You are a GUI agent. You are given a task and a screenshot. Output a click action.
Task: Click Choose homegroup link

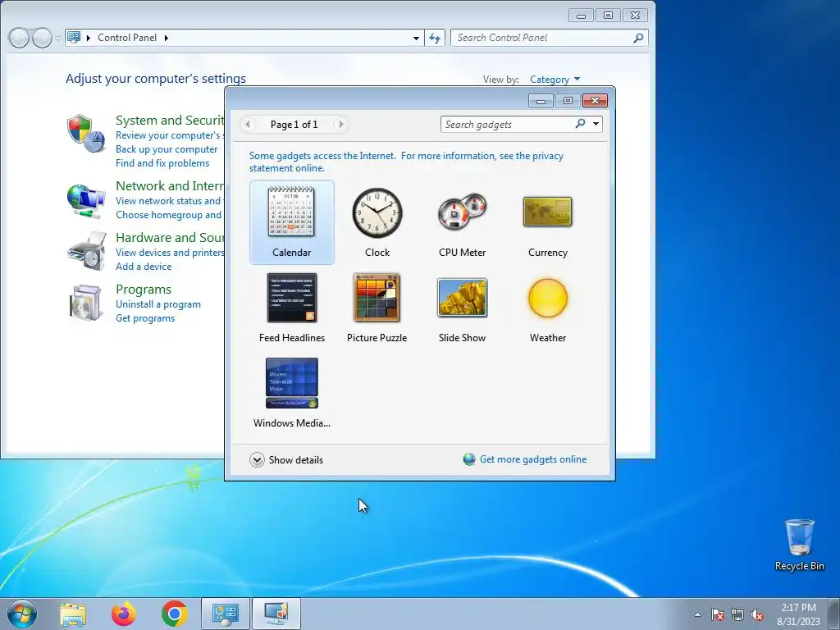coord(170,214)
